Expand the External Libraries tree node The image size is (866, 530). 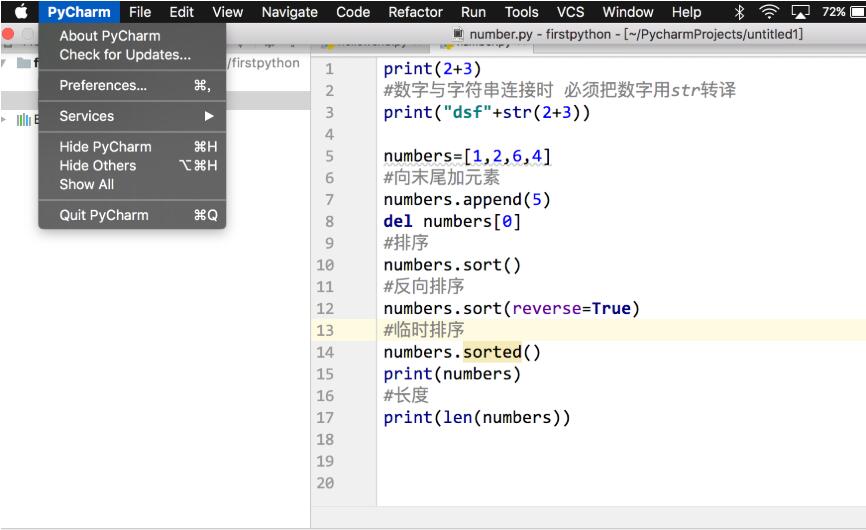5,120
